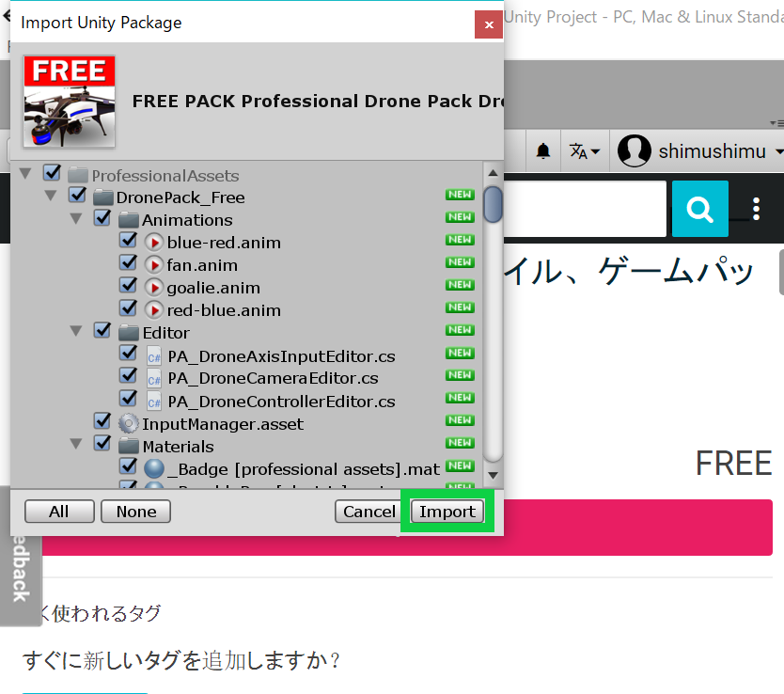784x694 pixels.
Task: Click the PA_DroneCameraEditor.cs script icon
Action: (154, 379)
